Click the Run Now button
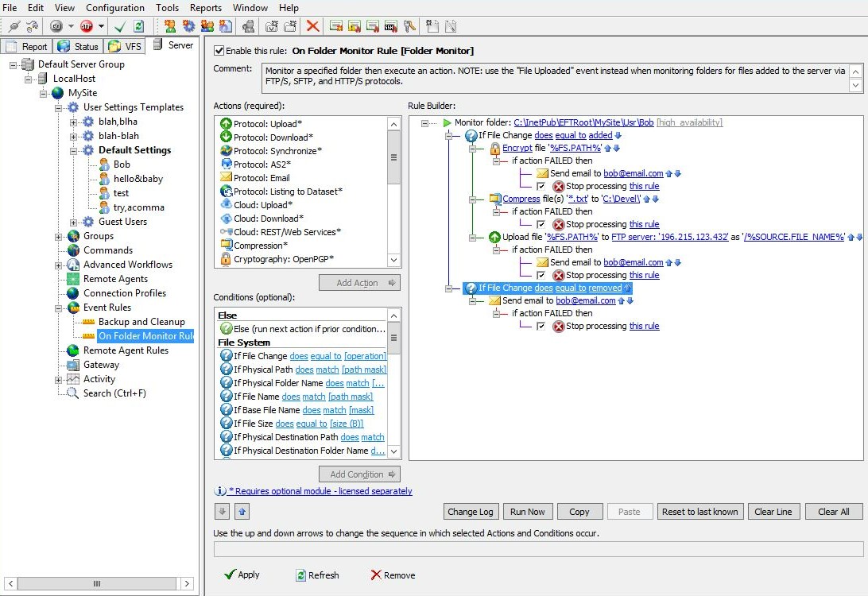The height and width of the screenshot is (596, 868). (527, 511)
